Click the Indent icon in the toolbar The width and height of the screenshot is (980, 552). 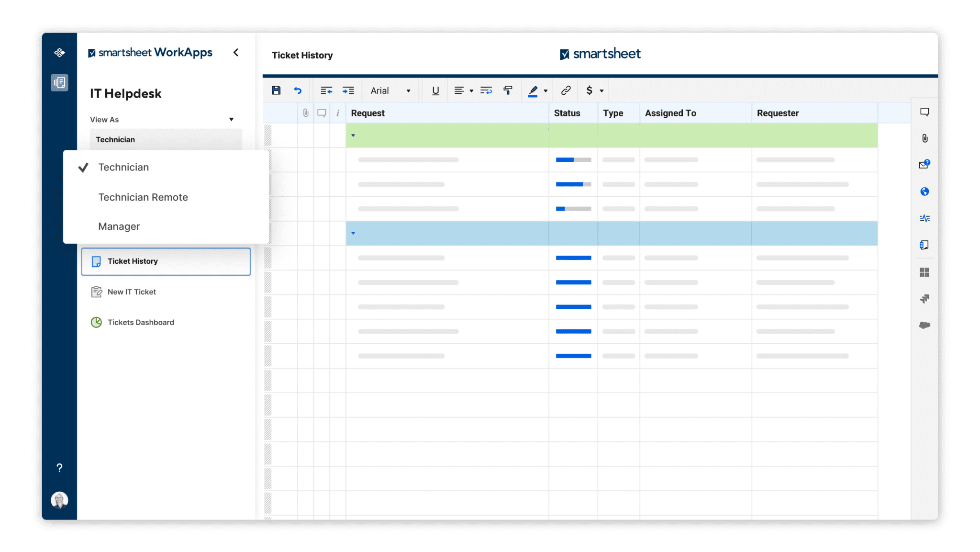[348, 90]
